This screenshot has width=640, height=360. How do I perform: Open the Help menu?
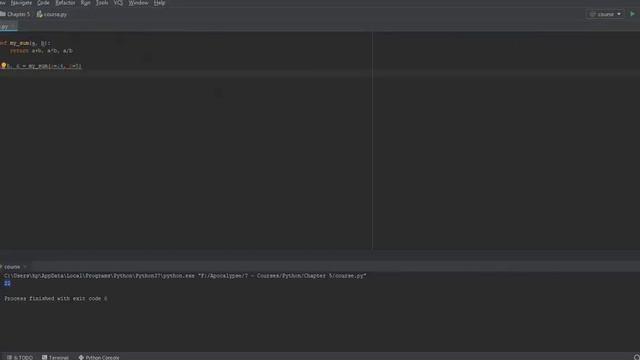pyautogui.click(x=159, y=3)
